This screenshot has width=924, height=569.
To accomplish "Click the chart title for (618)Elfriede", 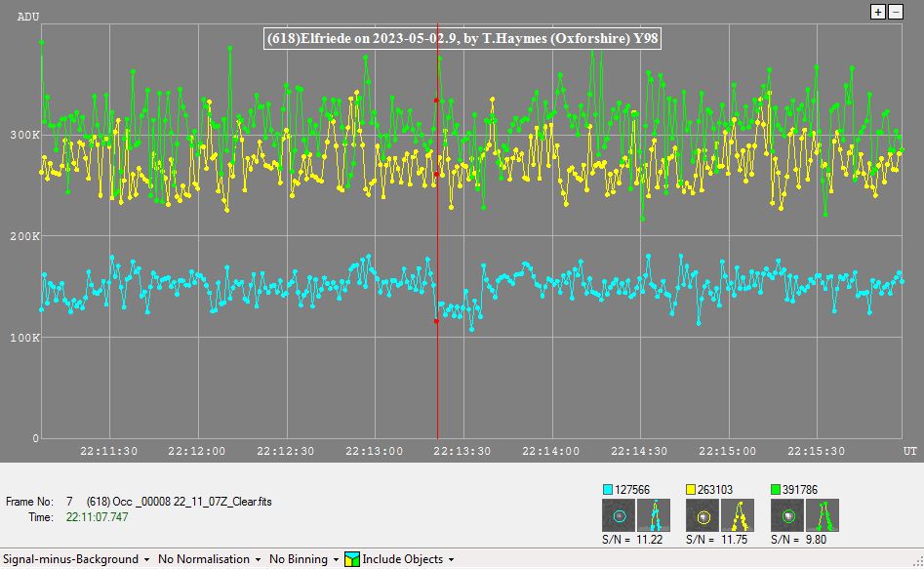I will tap(469, 38).
